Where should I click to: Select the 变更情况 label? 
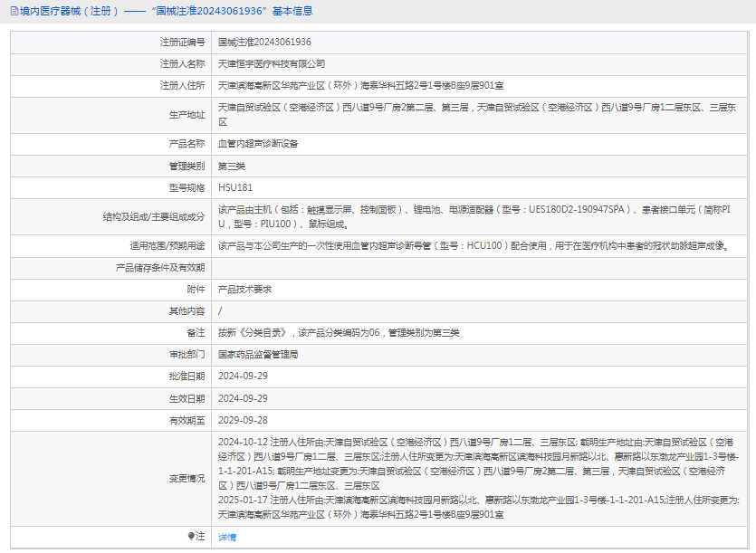pyautogui.click(x=187, y=478)
